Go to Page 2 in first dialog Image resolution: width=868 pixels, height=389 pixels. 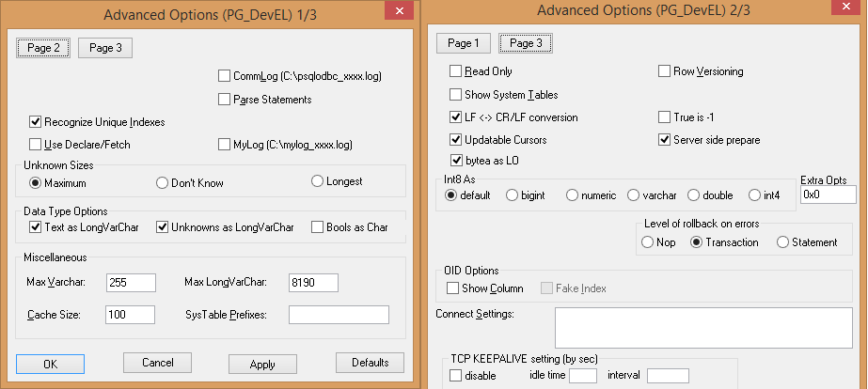[x=43, y=48]
